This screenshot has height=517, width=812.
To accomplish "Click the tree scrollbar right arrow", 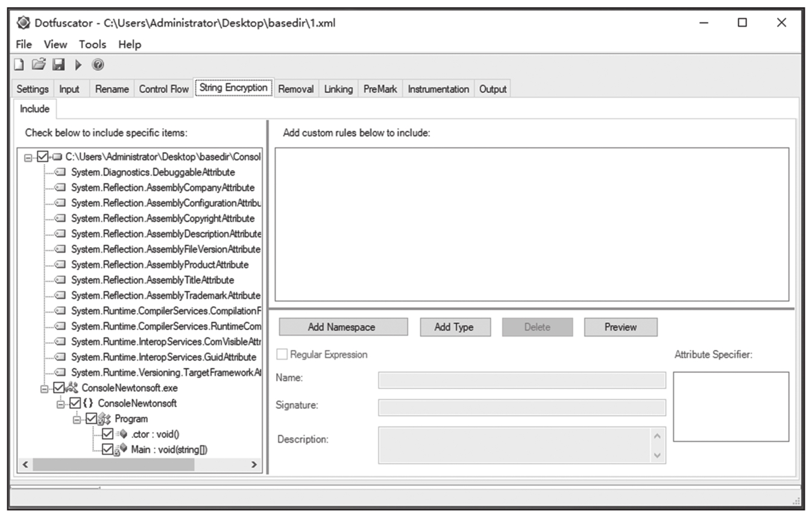I will pos(254,465).
